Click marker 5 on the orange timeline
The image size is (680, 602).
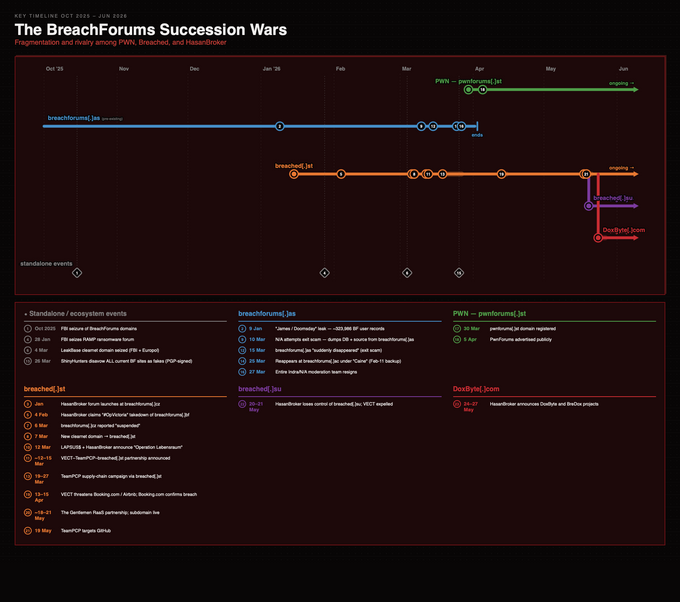[x=341, y=174]
